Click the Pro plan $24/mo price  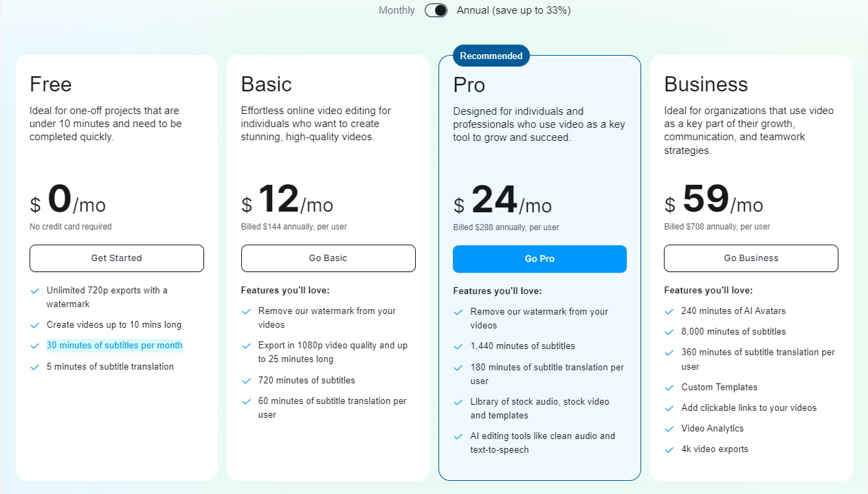[502, 202]
